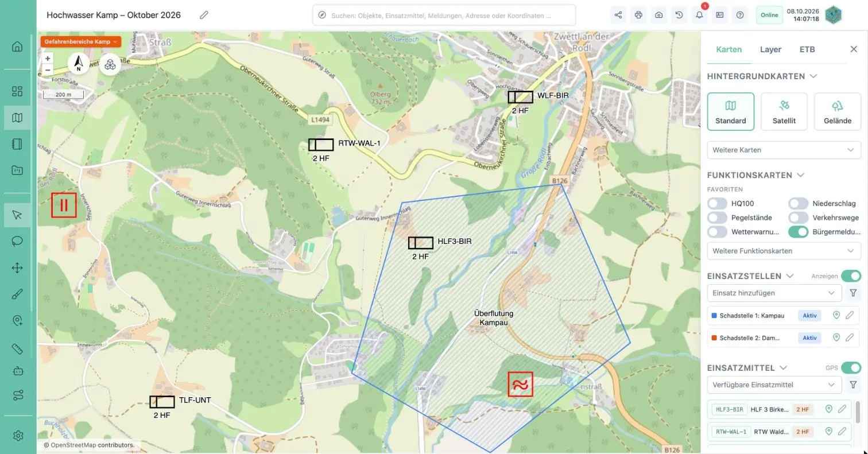This screenshot has height=454, width=868.
Task: Choose the brush drawing tool
Action: (x=17, y=294)
